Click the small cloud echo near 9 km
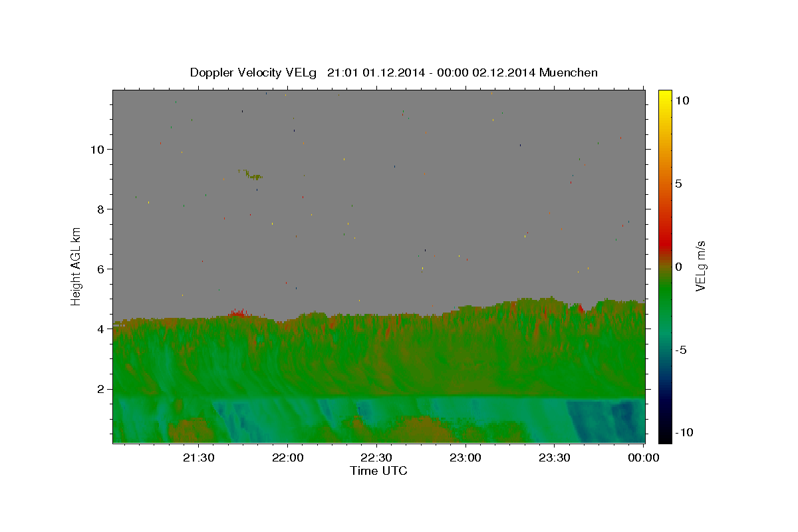Viewport: 798px width, 532px height. [x=251, y=174]
